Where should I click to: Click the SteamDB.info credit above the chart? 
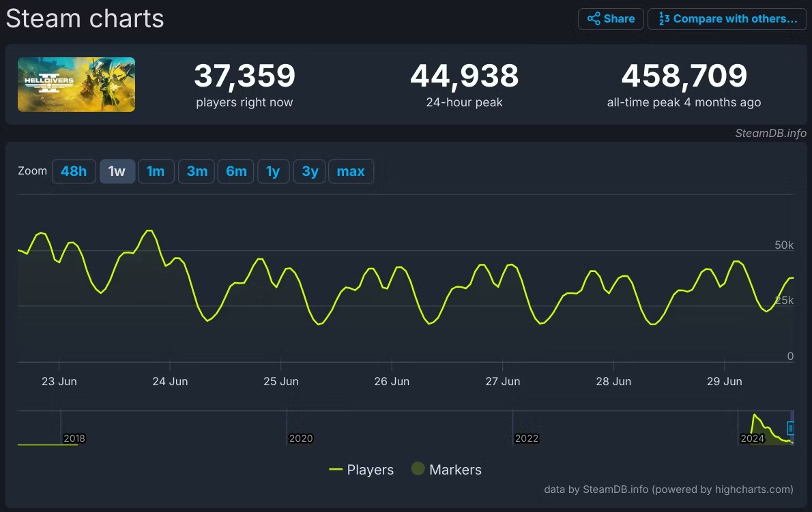tap(770, 133)
